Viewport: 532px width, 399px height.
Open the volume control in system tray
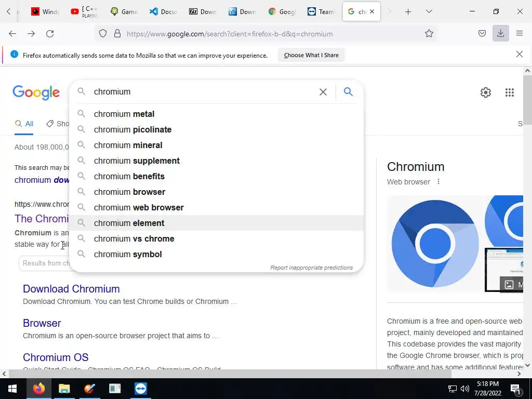(465, 389)
